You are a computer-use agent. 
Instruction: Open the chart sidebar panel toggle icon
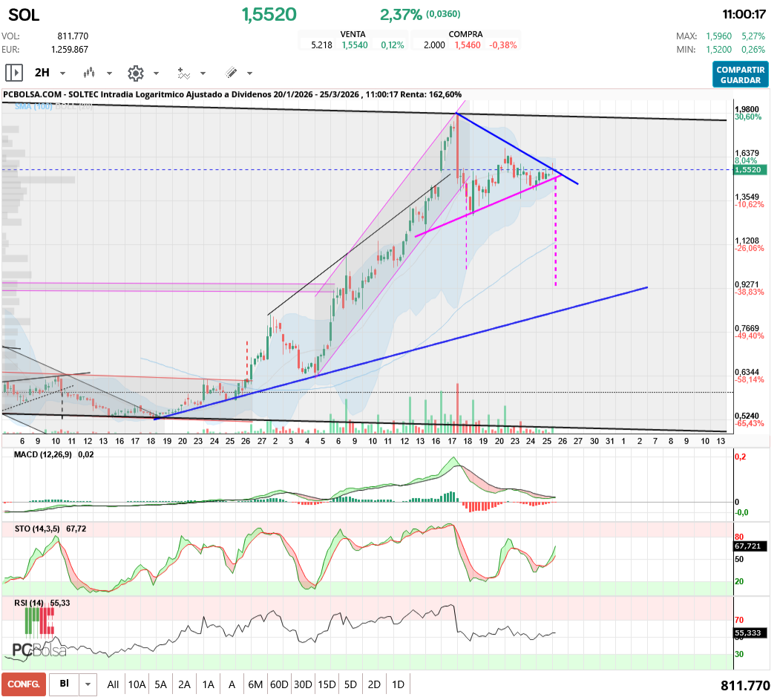[13, 73]
